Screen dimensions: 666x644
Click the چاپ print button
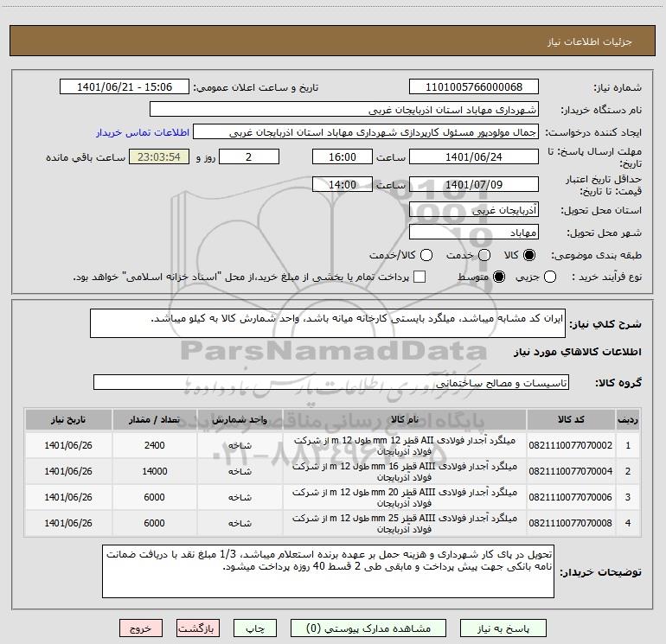click(x=255, y=628)
